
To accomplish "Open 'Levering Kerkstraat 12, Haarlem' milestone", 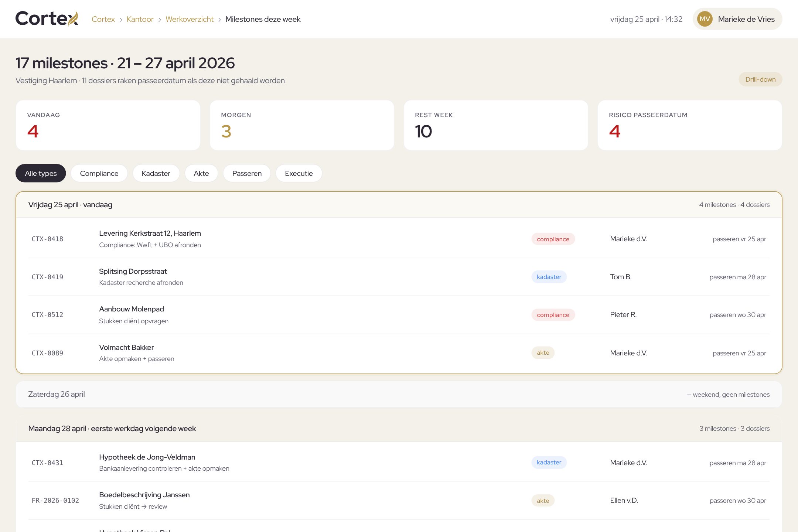I will click(150, 233).
